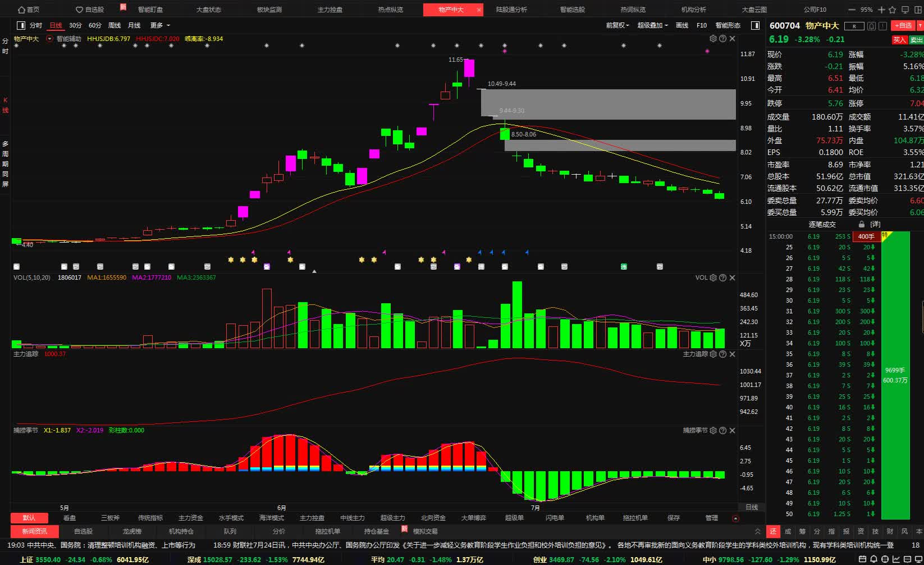Click the magenta dot marker near top right of chart
Viewport: 924px width, 565px height.
click(707, 51)
